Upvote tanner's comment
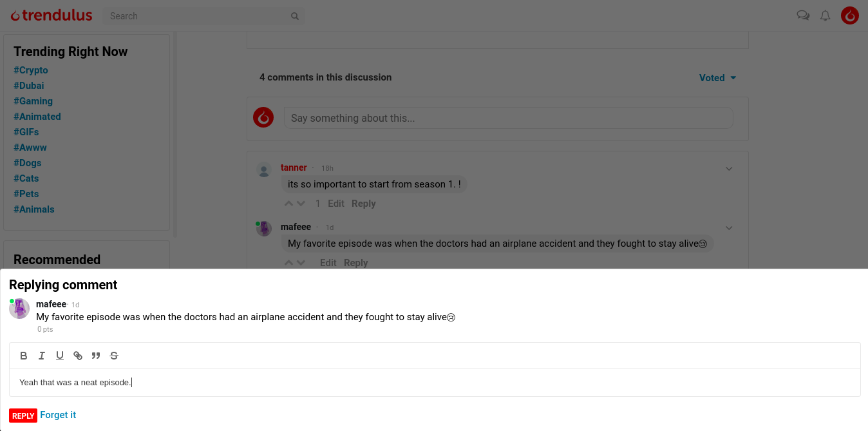Screen dimensions: 868x431 [x=288, y=204]
